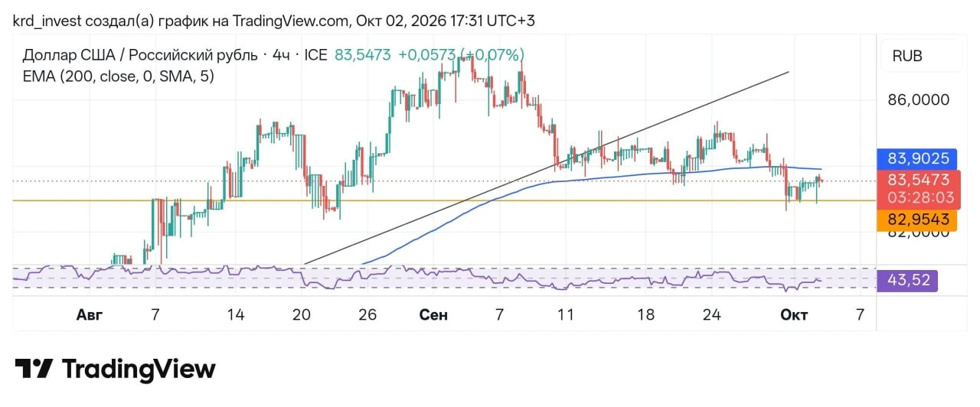Select the orange 82,9543 price level tag
The width and height of the screenshot is (980, 407).
(918, 220)
